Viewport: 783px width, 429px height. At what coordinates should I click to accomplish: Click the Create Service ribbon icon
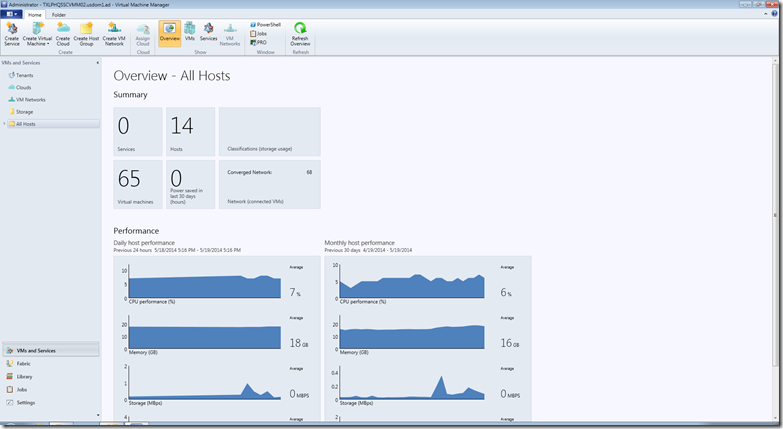[x=11, y=34]
